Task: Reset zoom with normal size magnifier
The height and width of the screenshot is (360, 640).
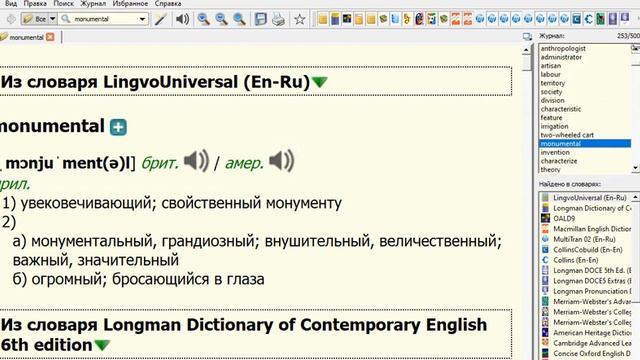Action: tap(239, 19)
